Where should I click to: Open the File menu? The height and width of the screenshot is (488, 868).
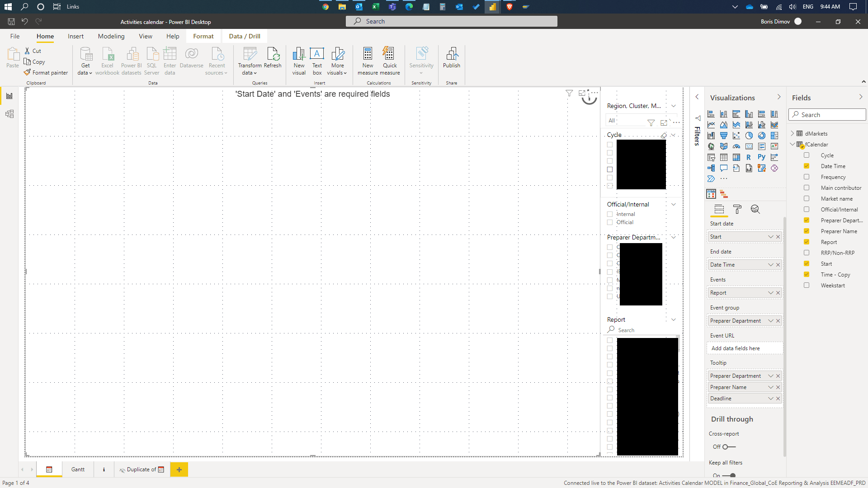[15, 36]
